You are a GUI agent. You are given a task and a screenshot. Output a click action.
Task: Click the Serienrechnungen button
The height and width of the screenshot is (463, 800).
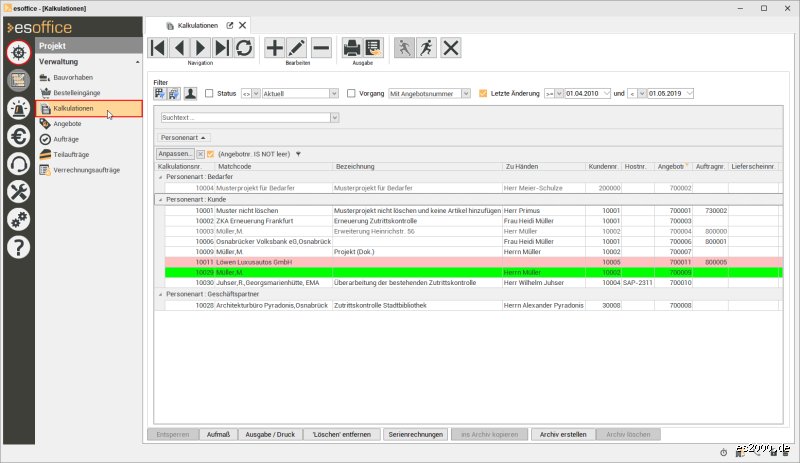(x=415, y=434)
